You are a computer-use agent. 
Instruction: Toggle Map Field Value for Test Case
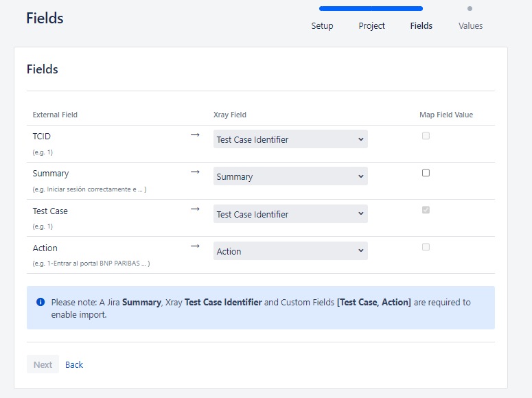tap(426, 210)
